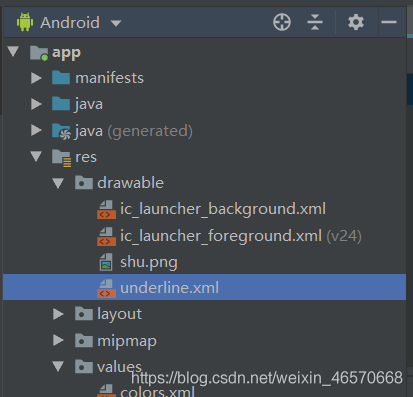The height and width of the screenshot is (397, 413).
Task: Hide the project panel with minus icon
Action: pos(389,22)
